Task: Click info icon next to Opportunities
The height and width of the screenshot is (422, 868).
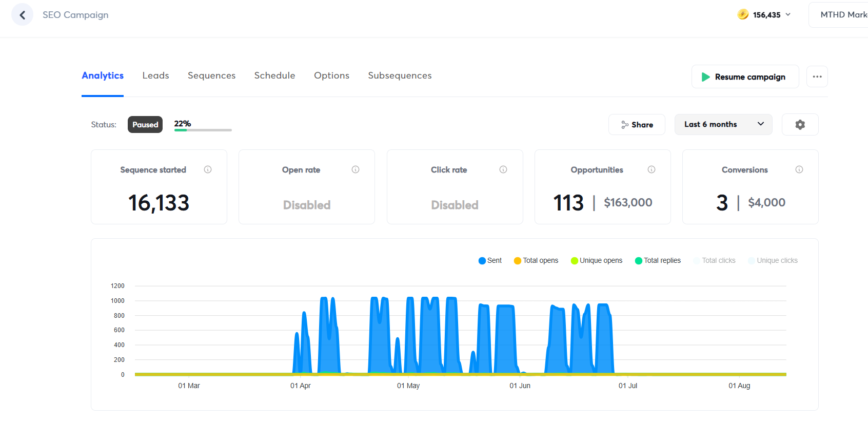Action: pyautogui.click(x=652, y=169)
